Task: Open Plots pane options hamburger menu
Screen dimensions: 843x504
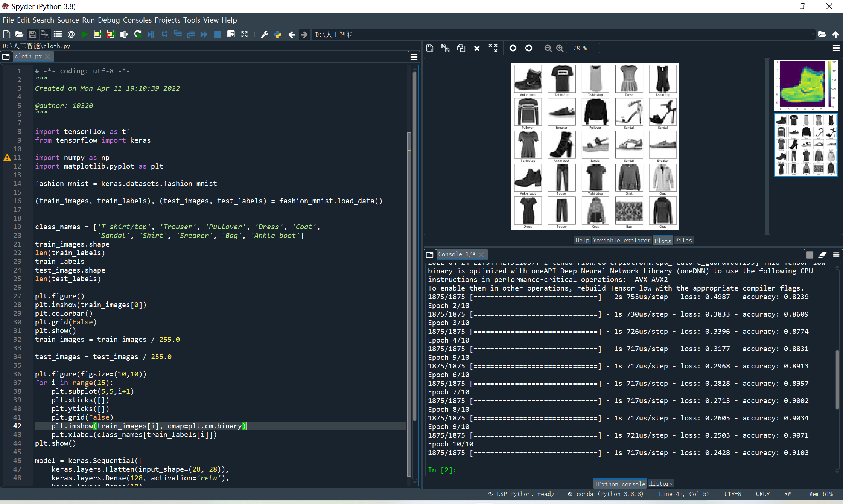Action: pos(836,48)
